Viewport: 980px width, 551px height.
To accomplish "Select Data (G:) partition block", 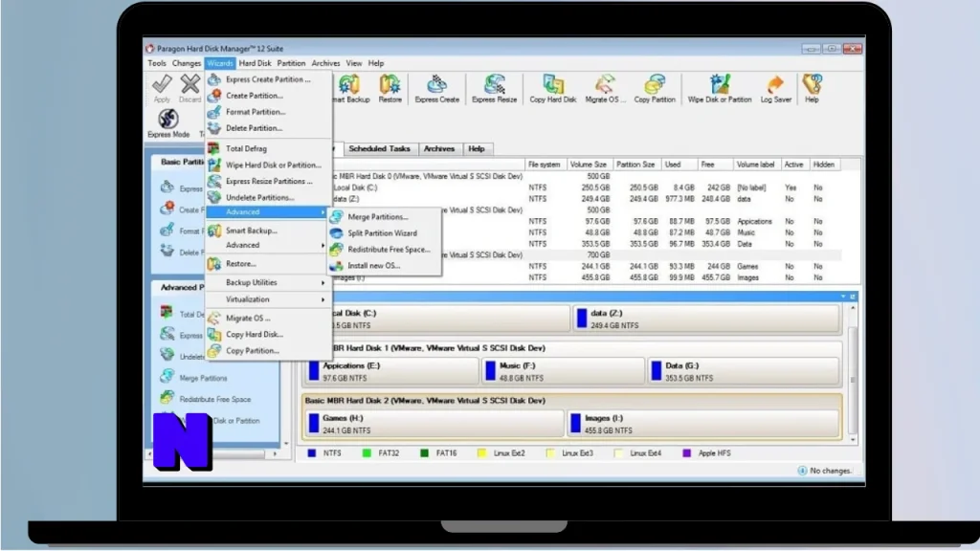I will 744,371.
